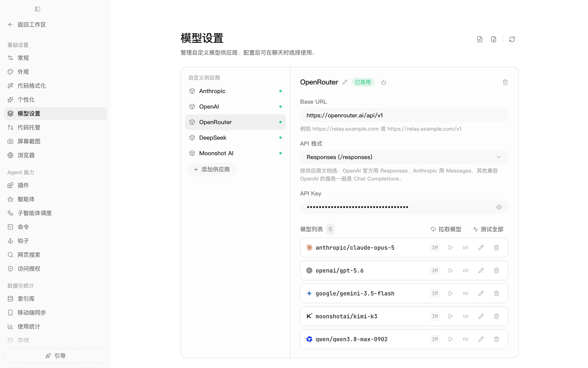The height and width of the screenshot is (368, 588).
Task: Click link icon for moonshotai/kimi-k3
Action: (x=465, y=316)
